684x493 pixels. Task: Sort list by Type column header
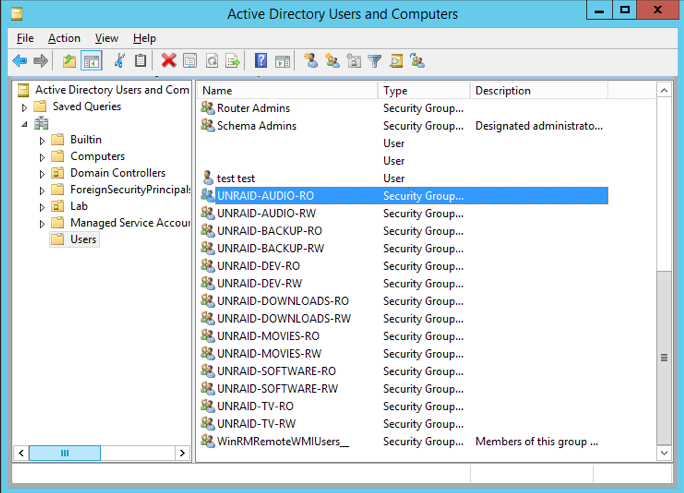(x=424, y=90)
